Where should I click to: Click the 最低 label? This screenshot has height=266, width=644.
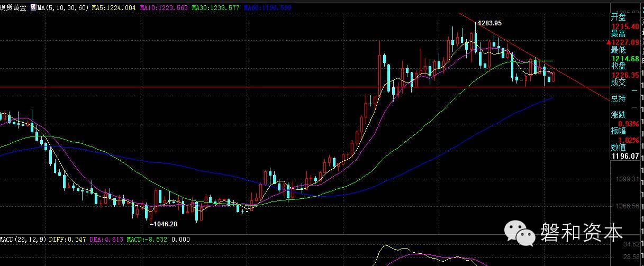click(x=618, y=50)
